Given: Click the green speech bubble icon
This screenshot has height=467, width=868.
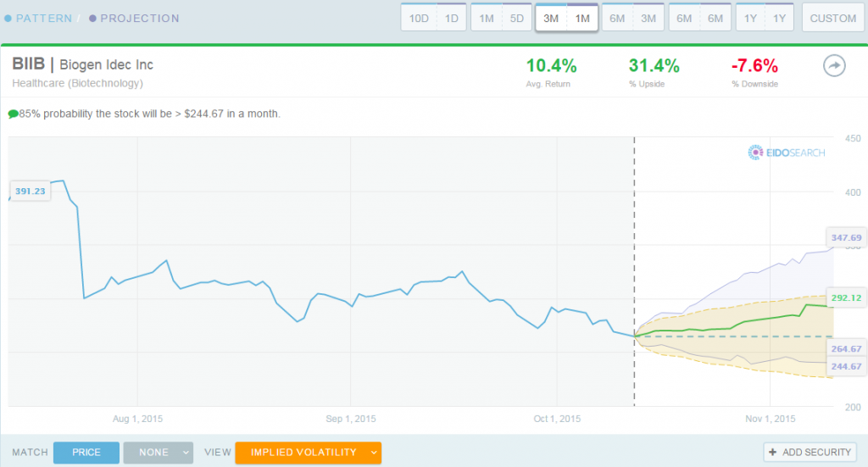Looking at the screenshot, I should pyautogui.click(x=13, y=114).
